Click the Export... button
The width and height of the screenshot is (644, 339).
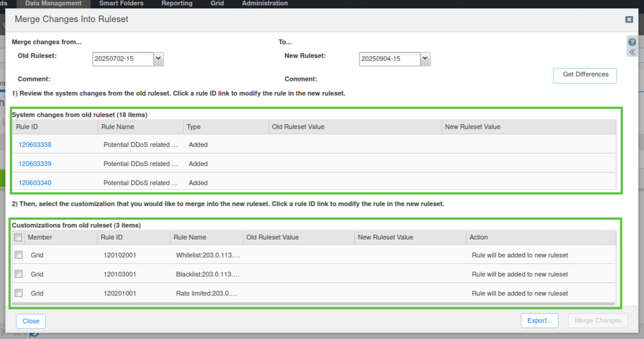click(539, 321)
